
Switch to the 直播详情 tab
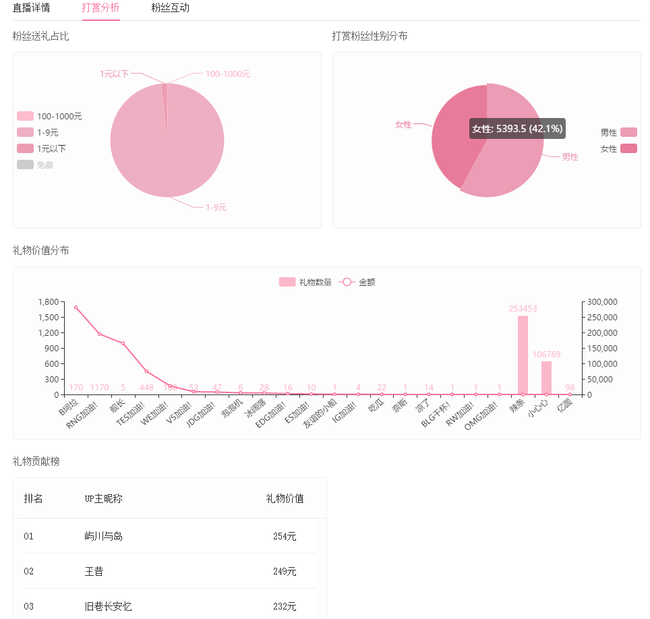[x=31, y=8]
